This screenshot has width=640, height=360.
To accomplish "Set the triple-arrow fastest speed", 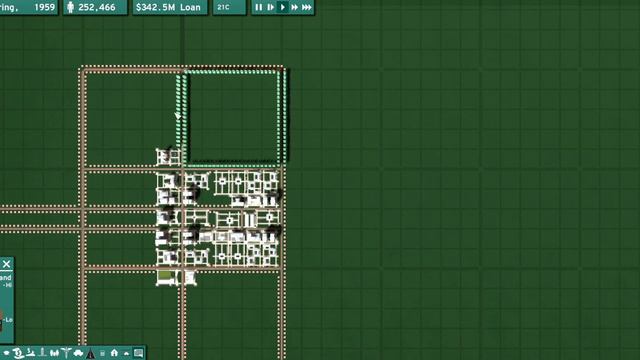I will 307,7.
